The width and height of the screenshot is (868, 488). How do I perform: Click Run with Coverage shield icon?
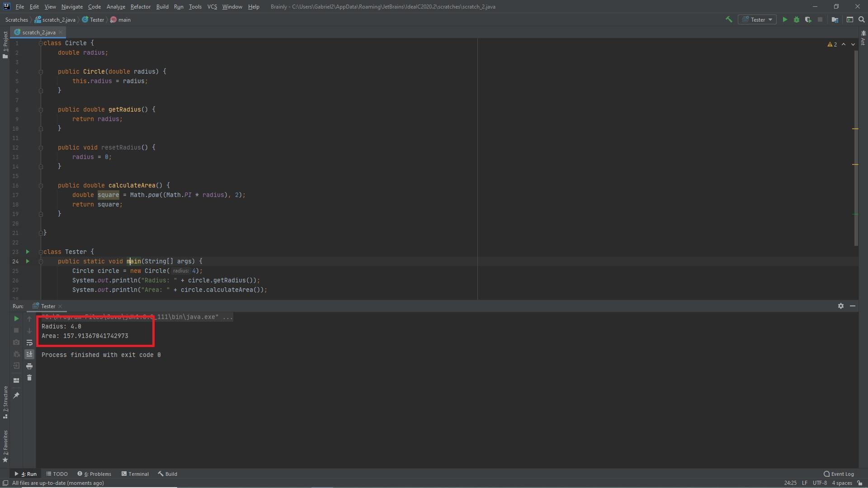coord(808,19)
